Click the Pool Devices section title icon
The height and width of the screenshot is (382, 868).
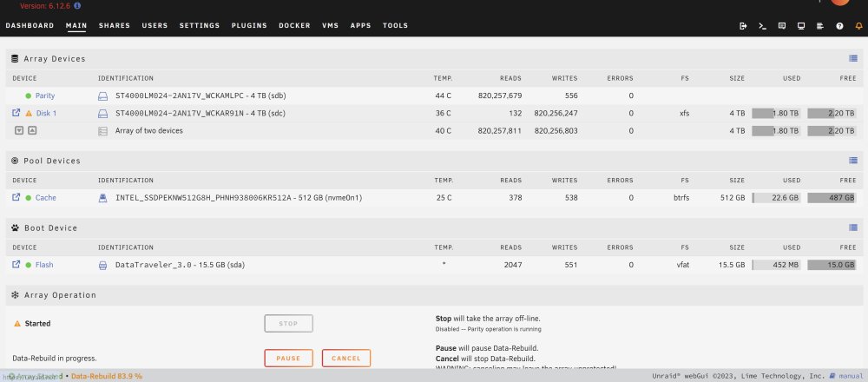coord(15,161)
